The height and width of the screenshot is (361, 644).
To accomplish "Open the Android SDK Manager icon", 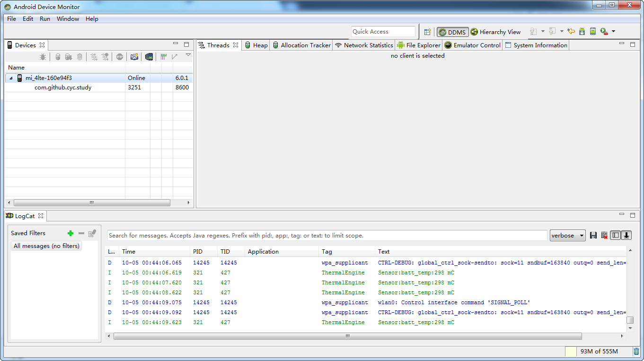I will tap(582, 32).
